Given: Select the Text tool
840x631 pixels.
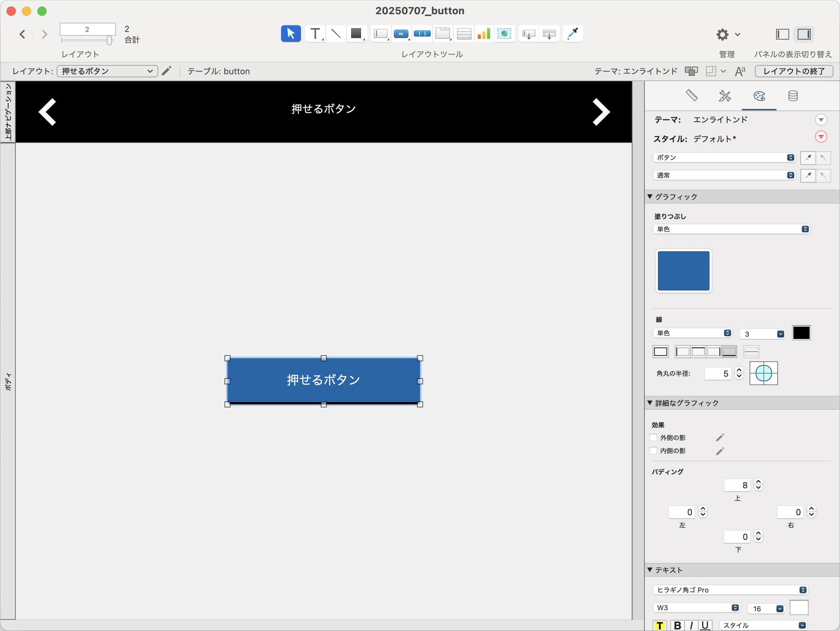Looking at the screenshot, I should click(x=315, y=34).
